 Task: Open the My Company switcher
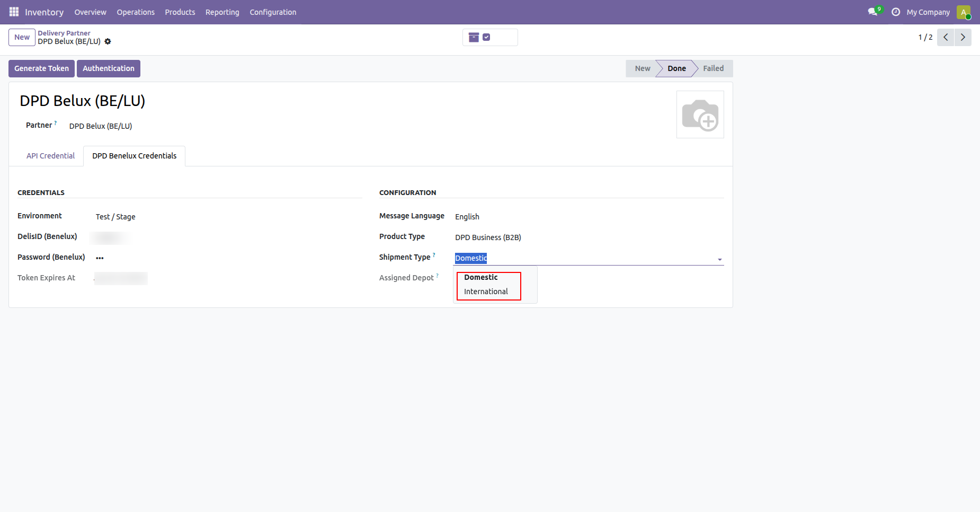click(928, 12)
